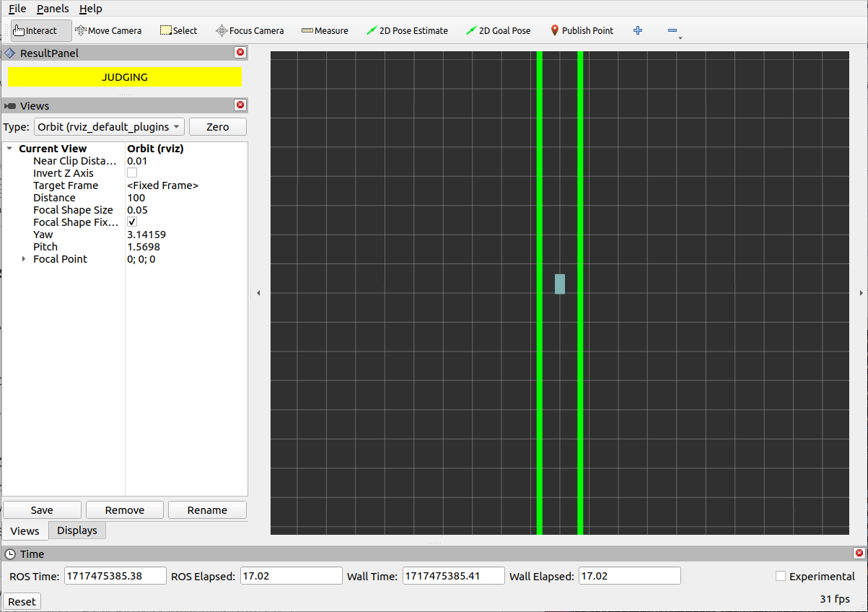868x612 pixels.
Task: Select the 2D Pose Estimate tool
Action: [407, 30]
